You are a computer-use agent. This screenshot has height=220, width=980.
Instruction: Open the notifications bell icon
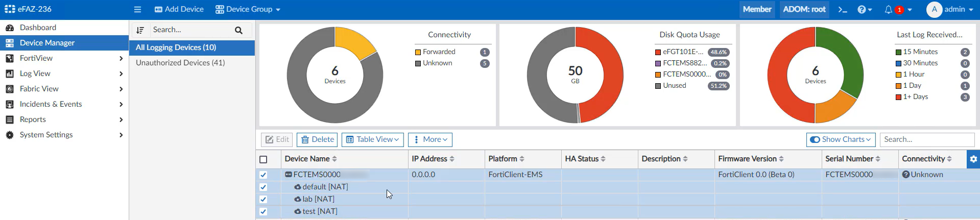click(889, 10)
